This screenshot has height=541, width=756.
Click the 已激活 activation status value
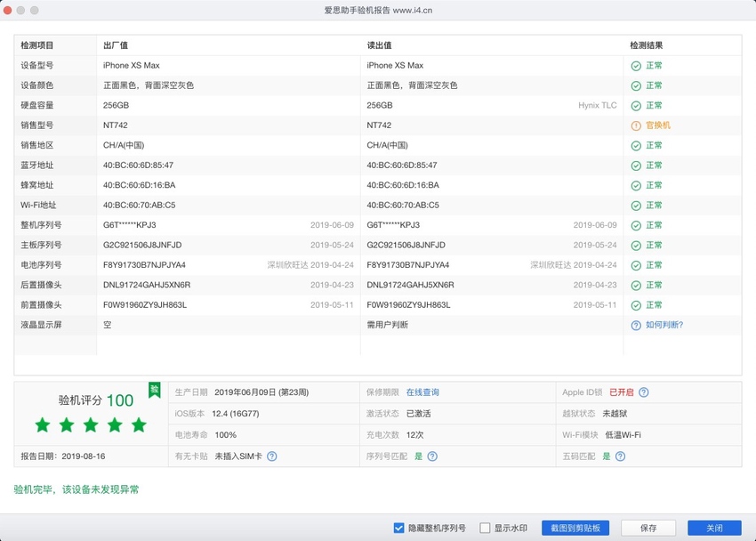(419, 414)
